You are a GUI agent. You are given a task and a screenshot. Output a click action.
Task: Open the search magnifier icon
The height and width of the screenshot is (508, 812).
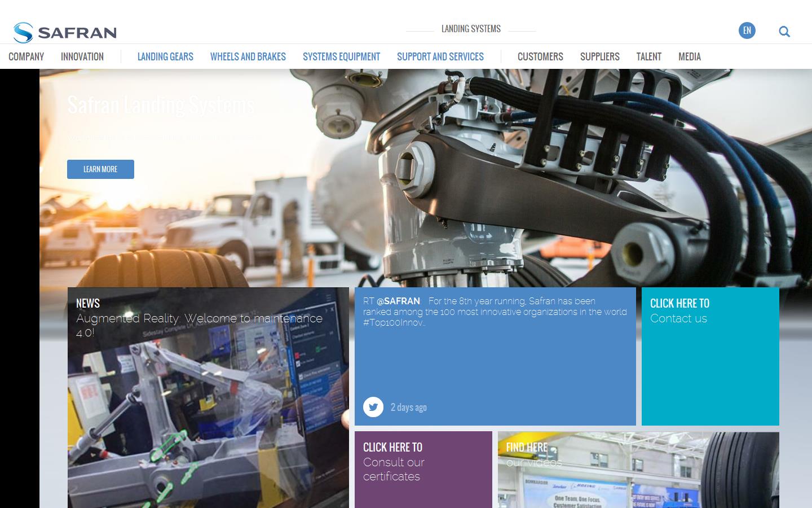pos(784,32)
